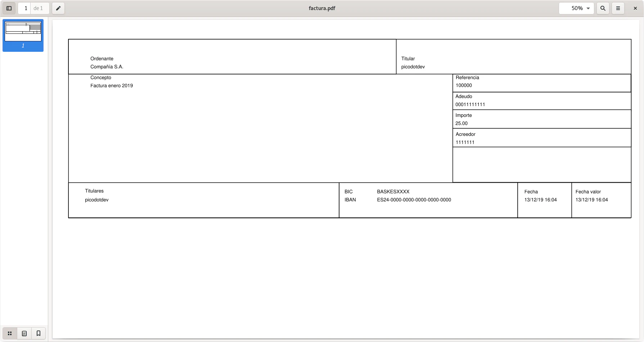The width and height of the screenshot is (644, 342).
Task: Click the Referencia value 100000
Action: click(x=464, y=86)
